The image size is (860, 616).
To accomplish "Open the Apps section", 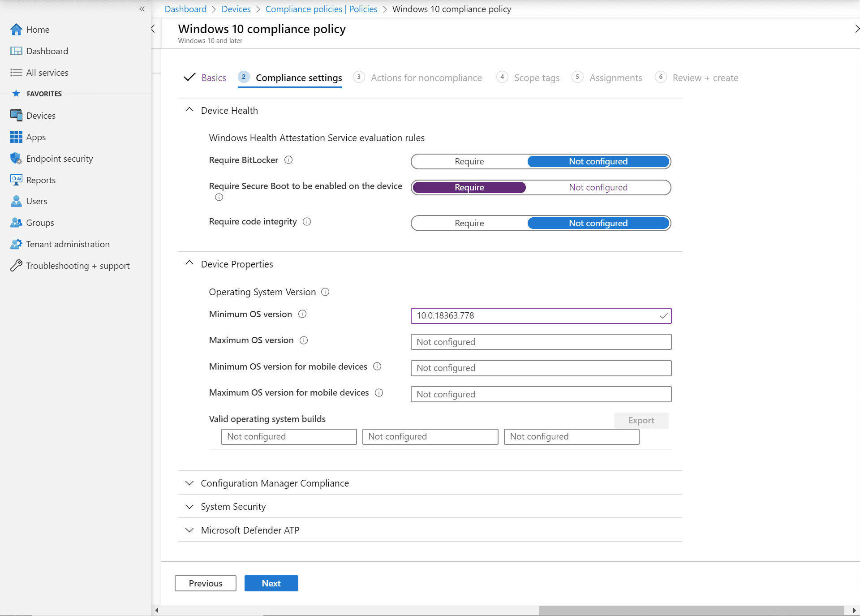I will [36, 137].
